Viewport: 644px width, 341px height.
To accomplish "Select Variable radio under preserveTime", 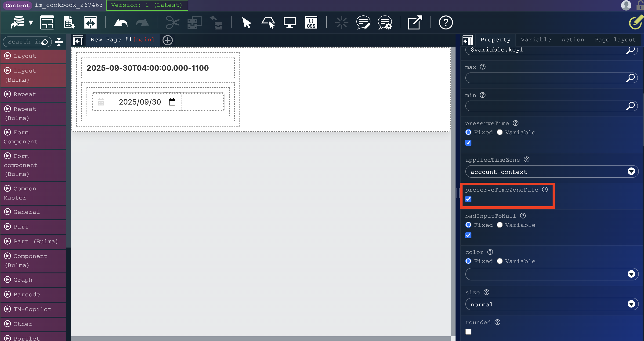I will (499, 132).
